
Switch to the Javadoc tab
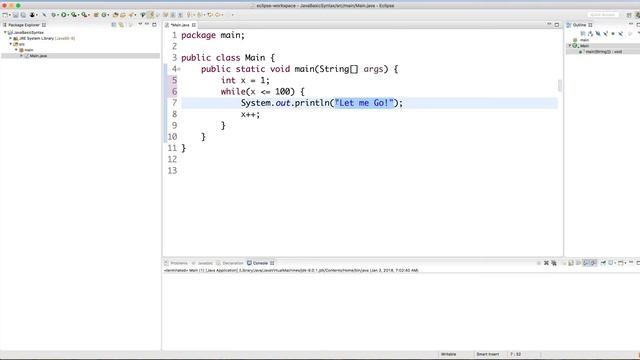click(202, 263)
